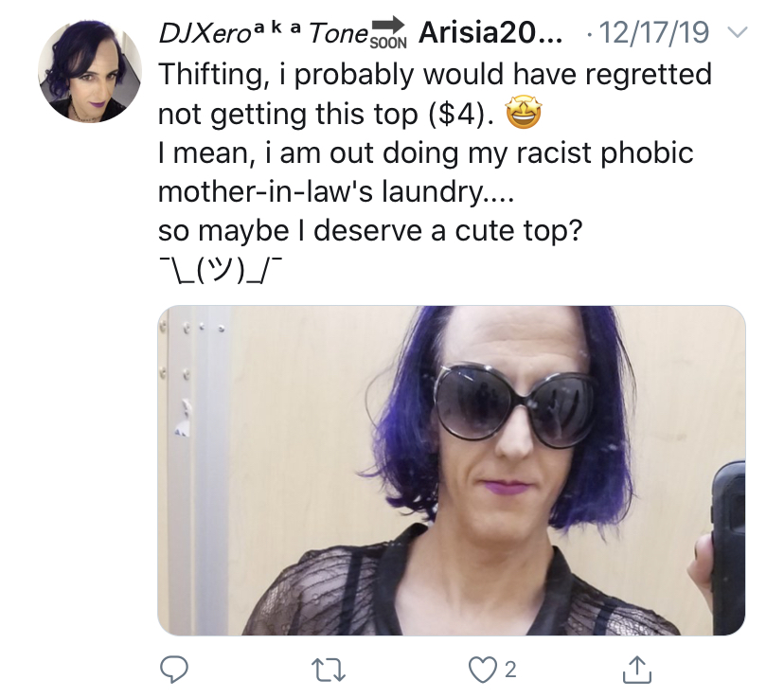Open the DJXero display name profile

coord(204,34)
